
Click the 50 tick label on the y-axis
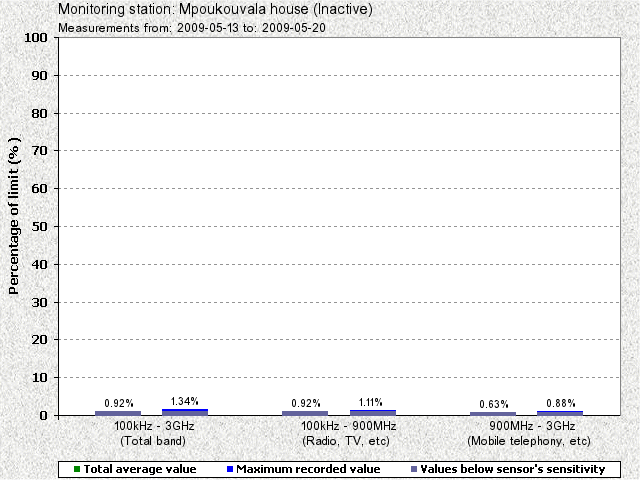[x=40, y=227]
